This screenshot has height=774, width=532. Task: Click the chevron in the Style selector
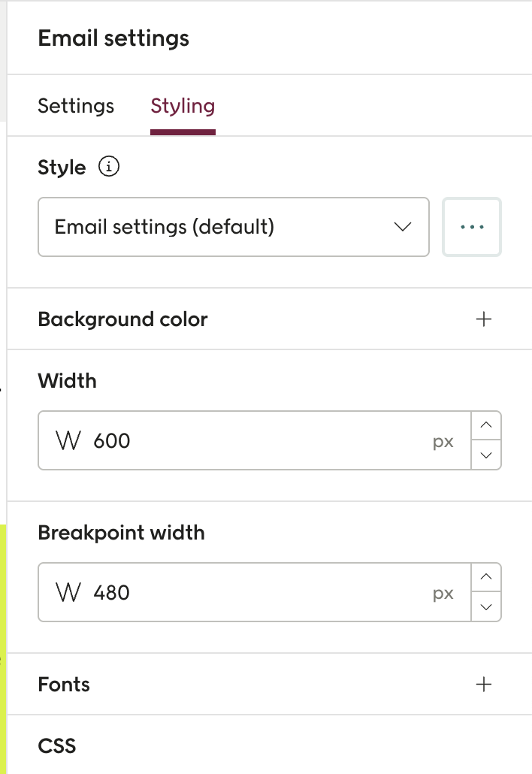(x=403, y=227)
